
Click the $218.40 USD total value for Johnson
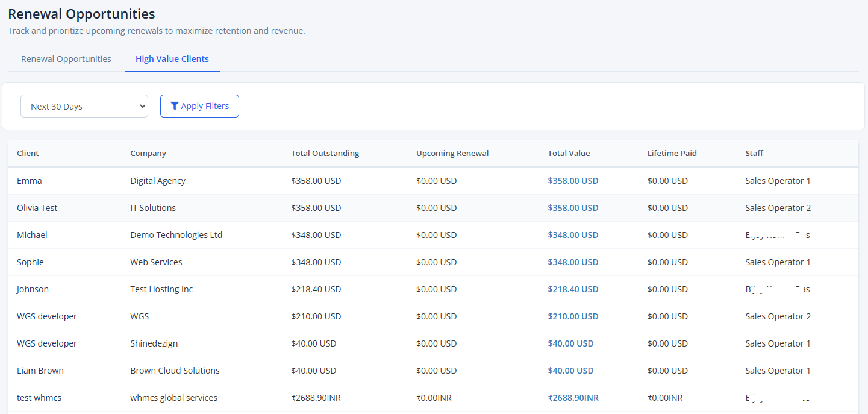tap(573, 289)
